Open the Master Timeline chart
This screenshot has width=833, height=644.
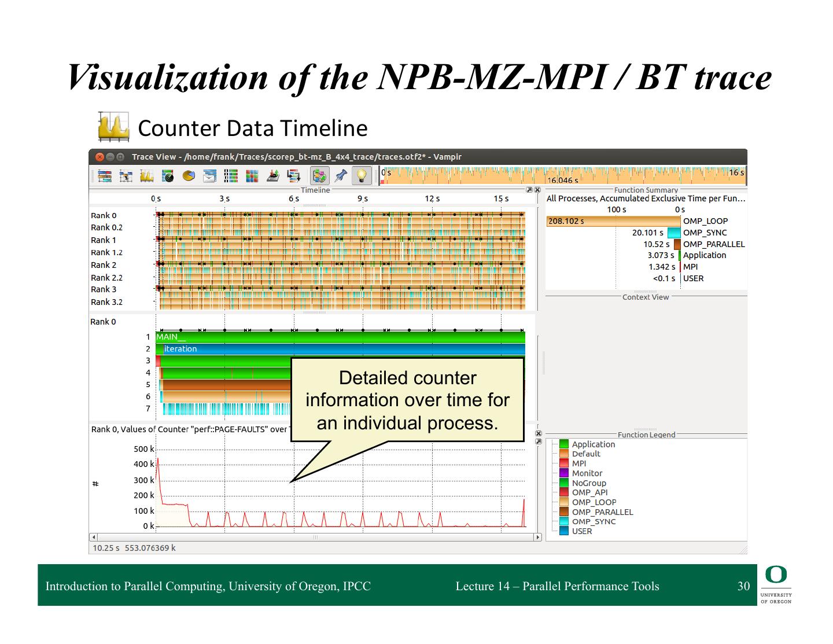click(x=105, y=176)
